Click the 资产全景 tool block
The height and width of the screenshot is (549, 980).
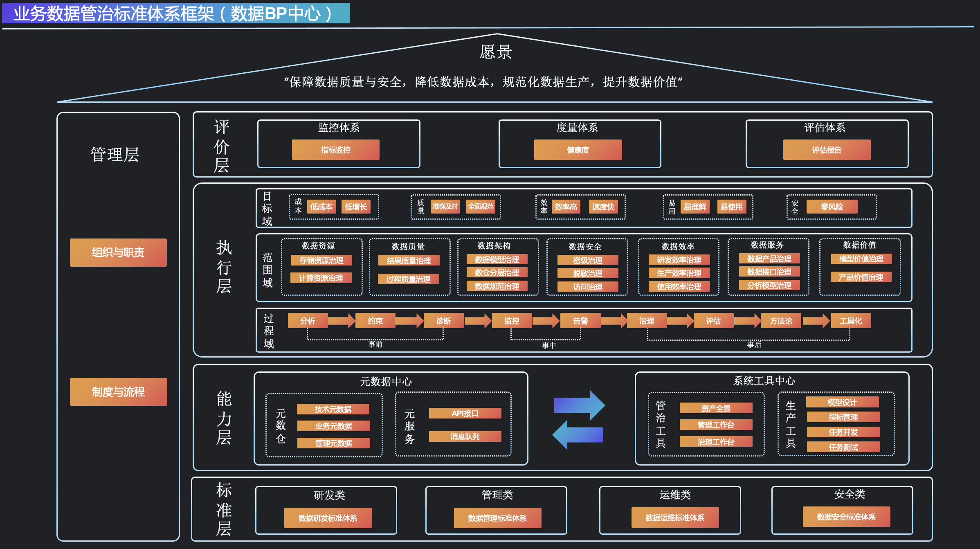click(715, 408)
